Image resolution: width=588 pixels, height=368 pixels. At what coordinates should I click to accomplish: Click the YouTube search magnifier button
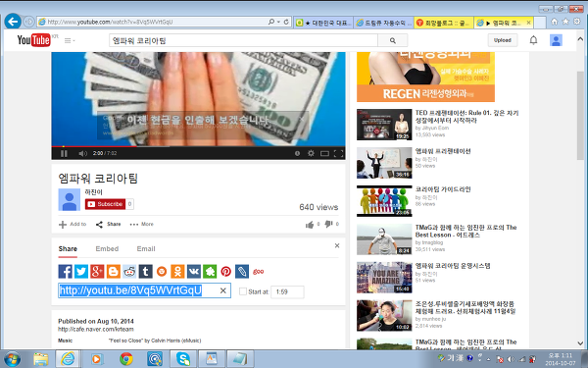point(393,40)
